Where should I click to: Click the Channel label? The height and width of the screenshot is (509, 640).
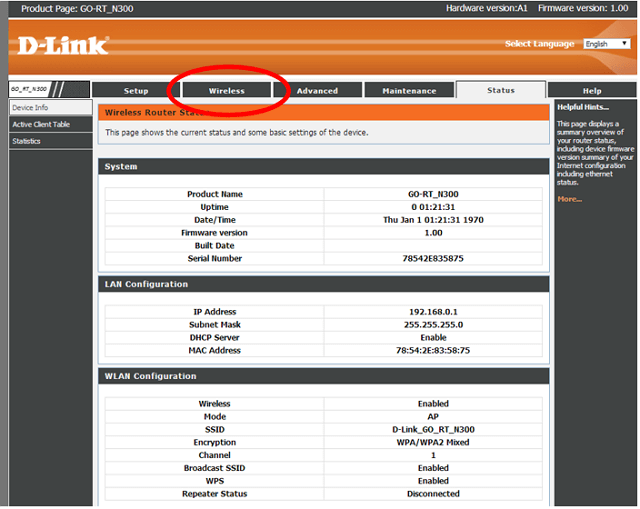click(214, 455)
